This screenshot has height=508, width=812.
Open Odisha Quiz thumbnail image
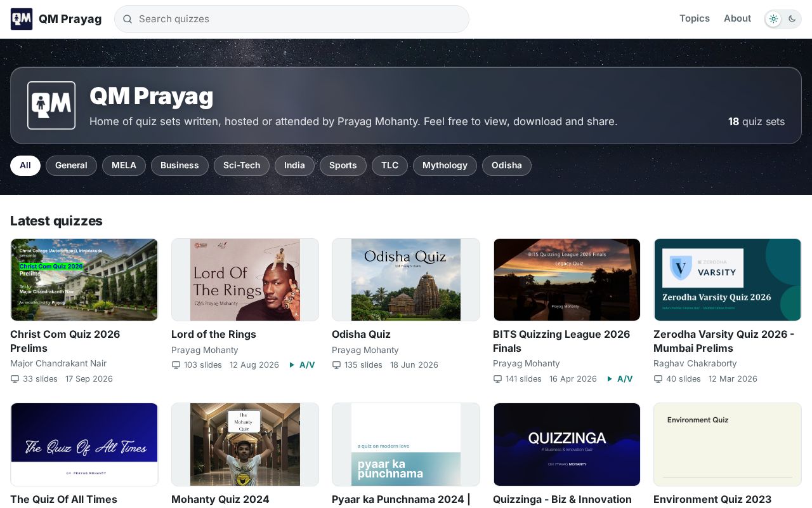(x=406, y=279)
